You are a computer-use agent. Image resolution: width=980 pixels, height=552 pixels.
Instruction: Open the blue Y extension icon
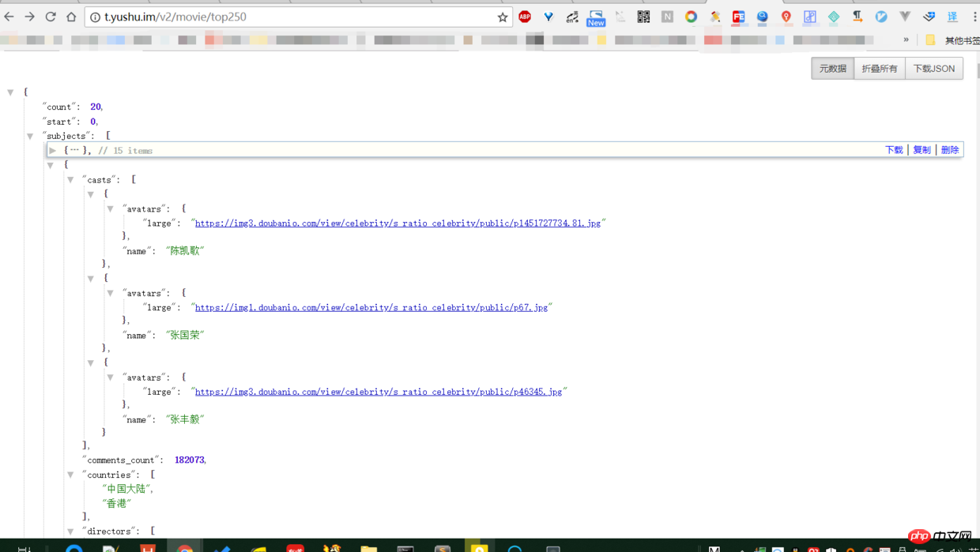[548, 17]
